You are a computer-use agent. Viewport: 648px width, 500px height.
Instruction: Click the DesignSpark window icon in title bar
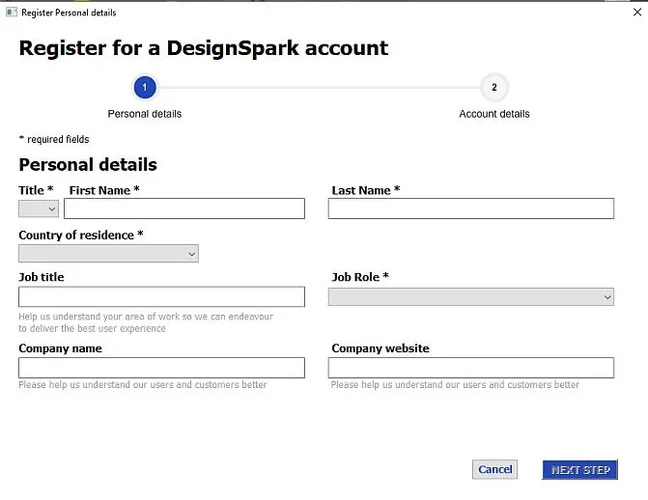click(x=12, y=13)
